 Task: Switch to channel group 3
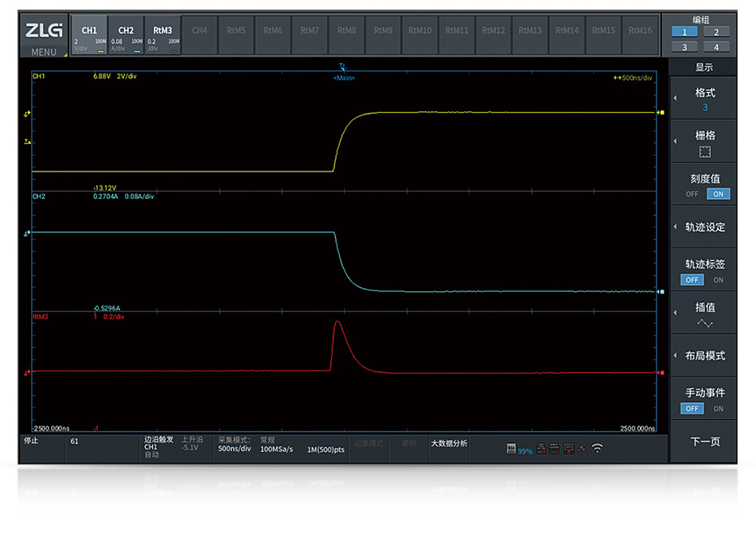pos(684,47)
